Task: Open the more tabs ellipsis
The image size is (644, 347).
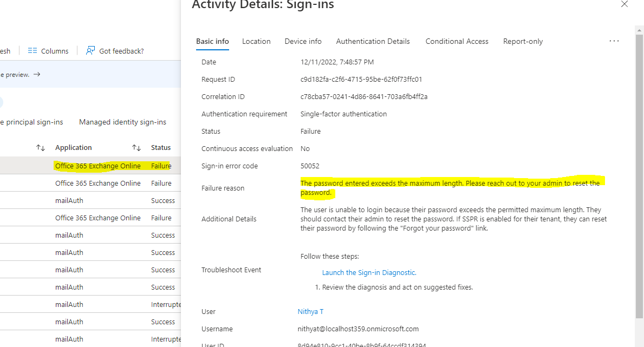Action: click(614, 41)
